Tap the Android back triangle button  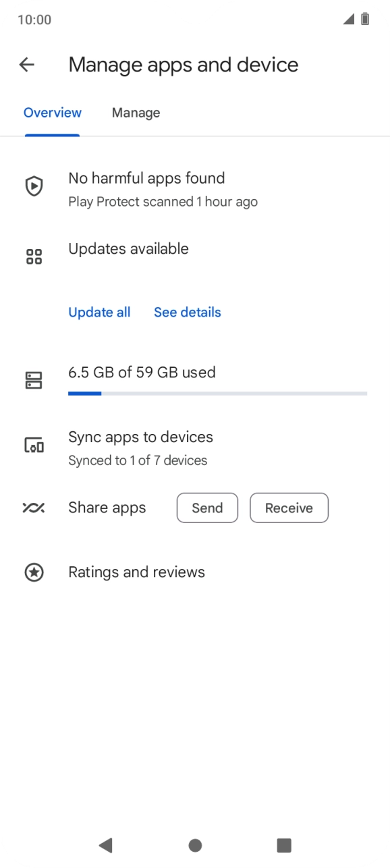[x=105, y=845]
